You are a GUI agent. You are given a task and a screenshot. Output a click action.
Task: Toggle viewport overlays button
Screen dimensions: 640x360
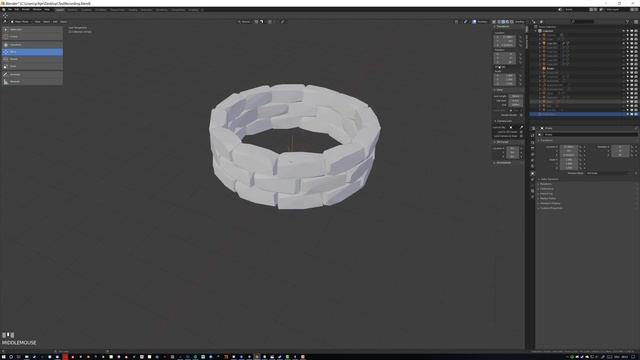(474, 22)
